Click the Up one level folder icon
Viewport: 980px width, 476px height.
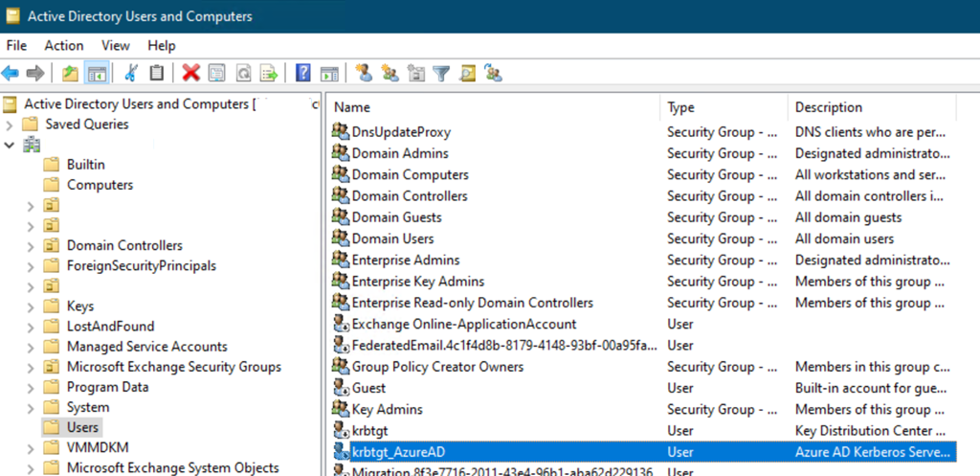point(70,73)
